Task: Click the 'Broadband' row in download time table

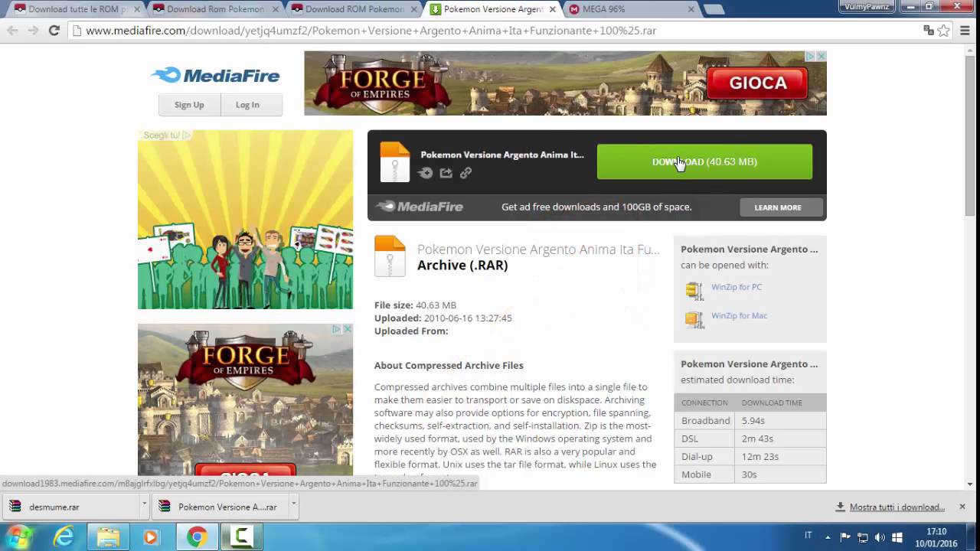Action: [x=750, y=420]
